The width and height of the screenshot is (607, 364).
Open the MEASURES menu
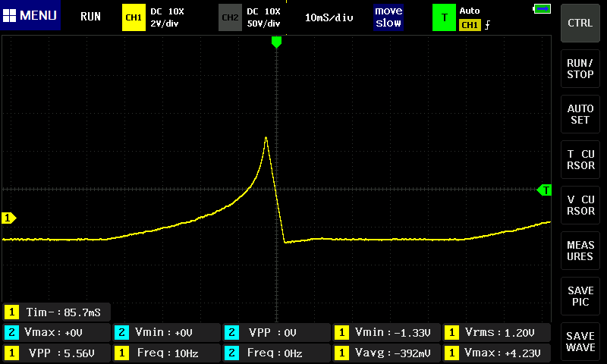click(x=580, y=251)
